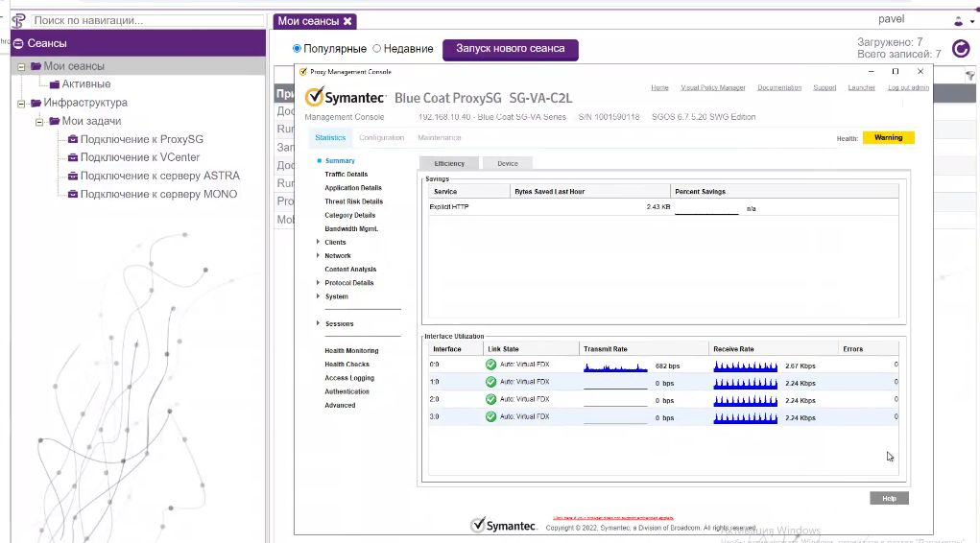Expand the Network section in the Statistics menu
Image resolution: width=980 pixels, height=543 pixels.
pyautogui.click(x=318, y=256)
